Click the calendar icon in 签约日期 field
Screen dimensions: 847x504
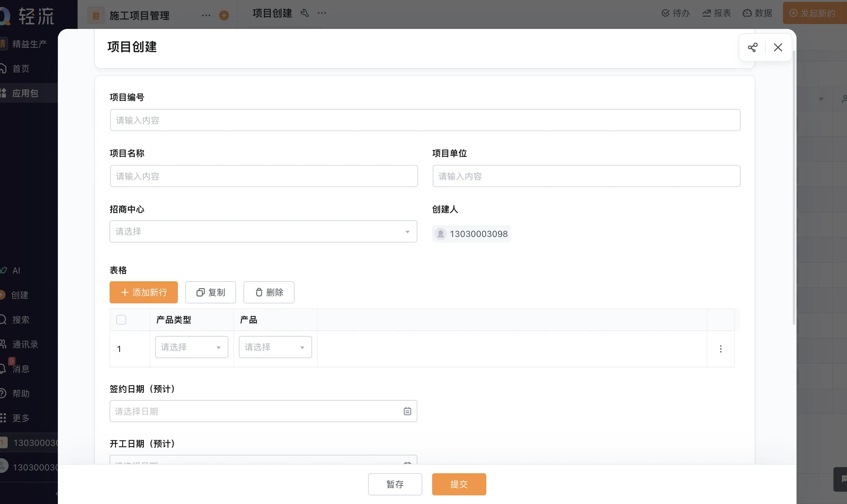[x=407, y=411]
